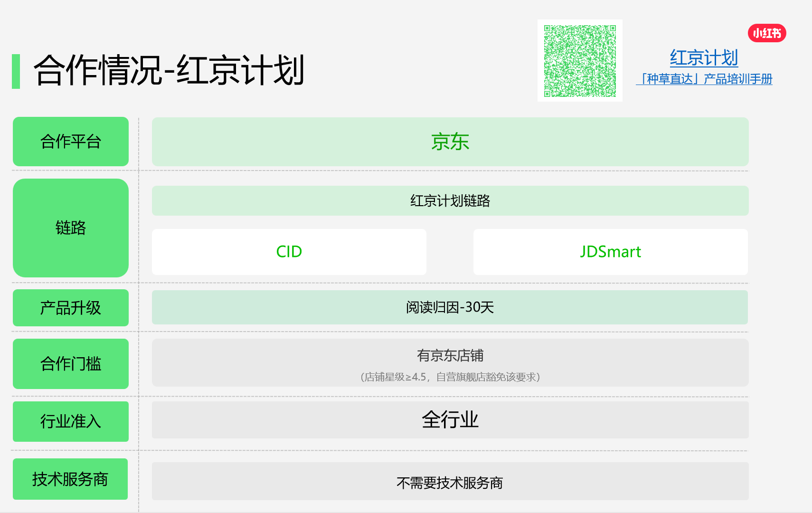Viewport: 812px width, 513px height.
Task: Click the 有京东店铺 heading text
Action: tap(450, 355)
